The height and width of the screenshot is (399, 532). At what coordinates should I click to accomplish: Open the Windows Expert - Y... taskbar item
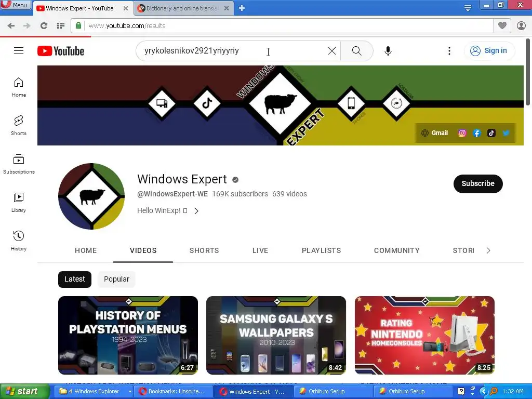[x=253, y=391]
